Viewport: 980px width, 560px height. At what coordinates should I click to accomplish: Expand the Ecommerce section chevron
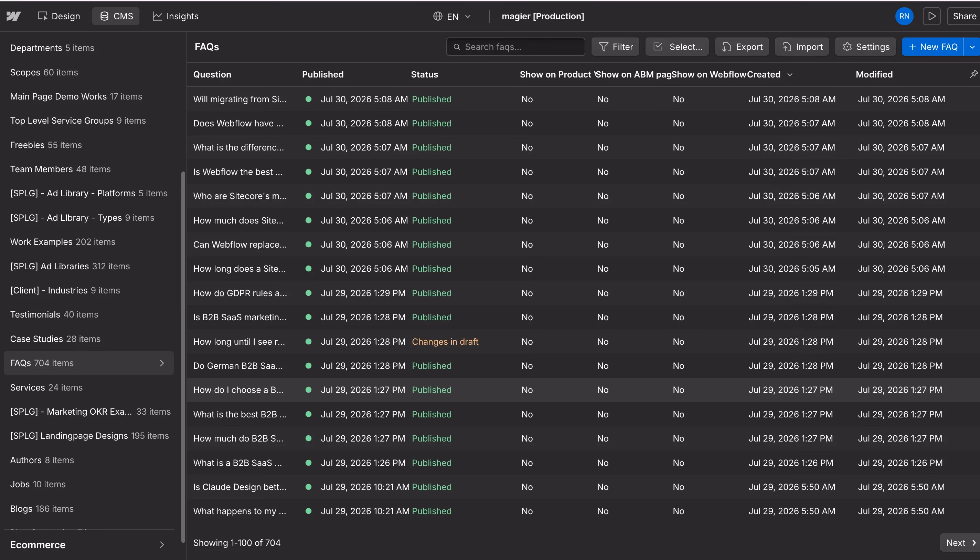pyautogui.click(x=162, y=545)
